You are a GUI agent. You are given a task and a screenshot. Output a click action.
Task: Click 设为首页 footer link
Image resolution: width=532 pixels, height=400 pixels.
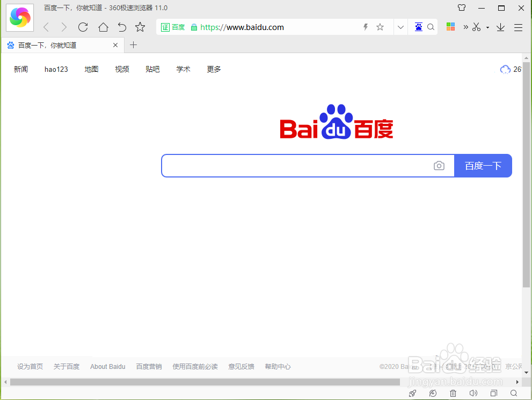click(x=30, y=366)
